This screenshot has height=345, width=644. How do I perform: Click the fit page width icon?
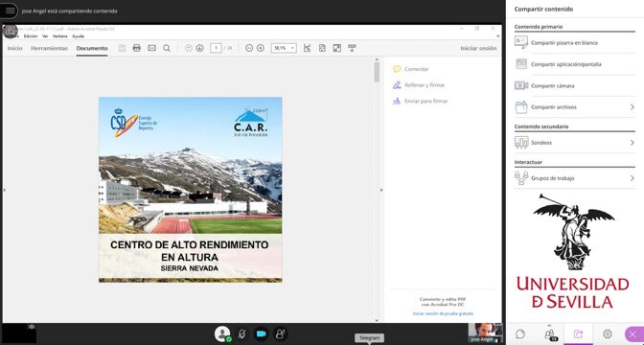[307, 48]
